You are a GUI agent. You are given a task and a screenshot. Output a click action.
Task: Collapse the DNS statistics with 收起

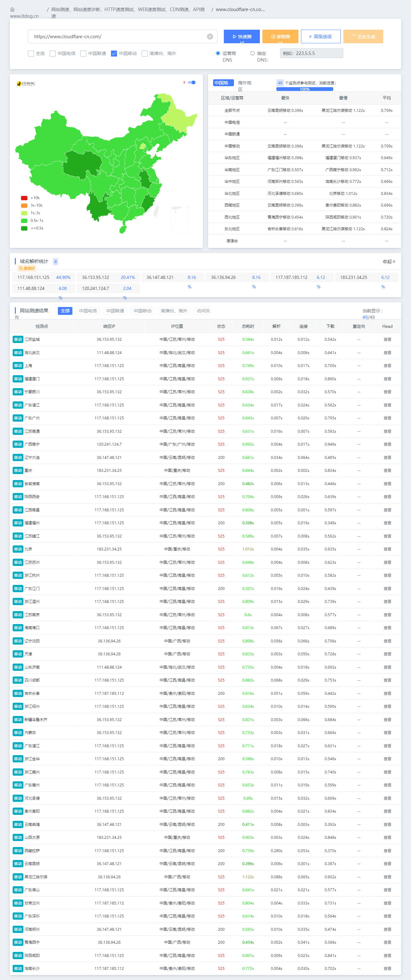tap(389, 262)
